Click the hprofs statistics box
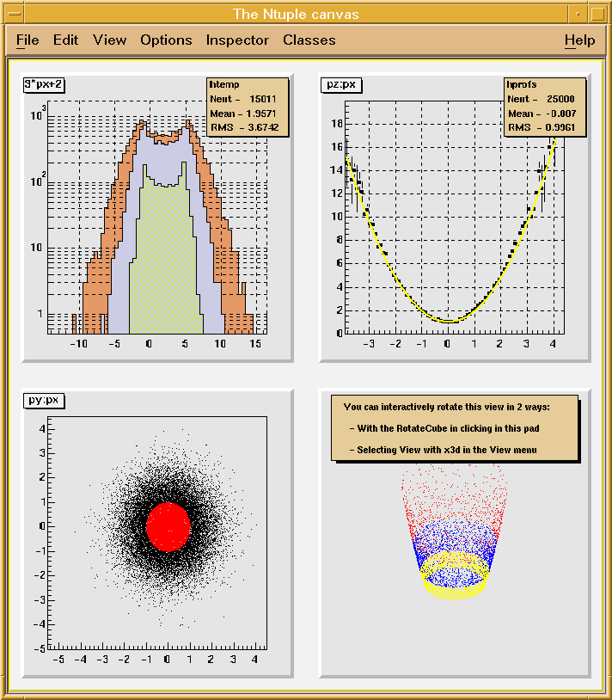The image size is (612, 700). coord(544,107)
